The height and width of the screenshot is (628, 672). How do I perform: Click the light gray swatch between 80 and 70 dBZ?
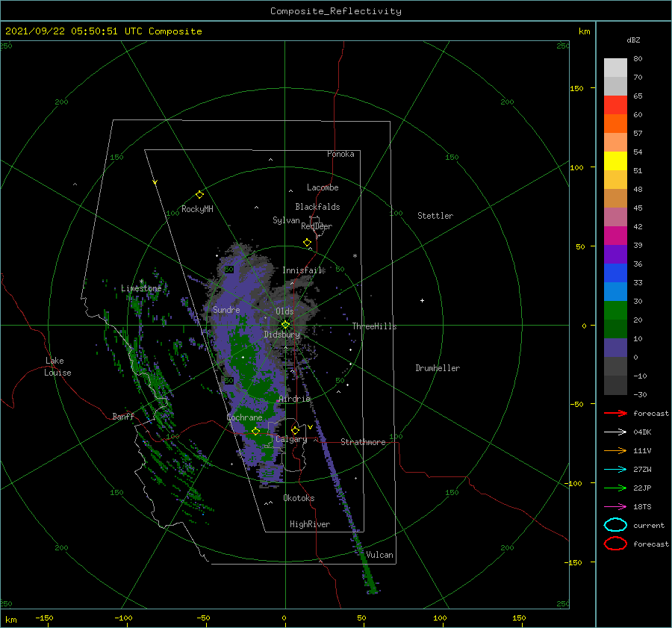click(x=615, y=68)
